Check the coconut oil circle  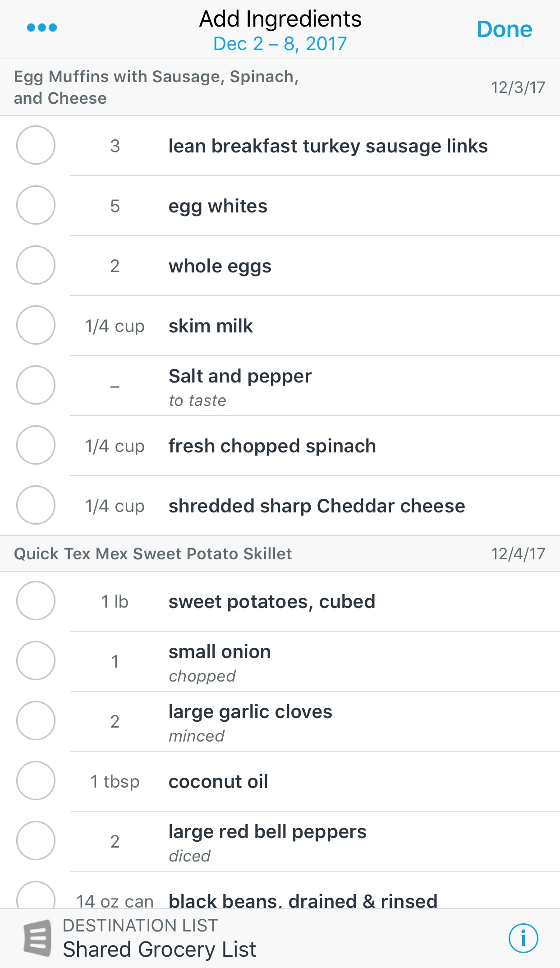(36, 781)
